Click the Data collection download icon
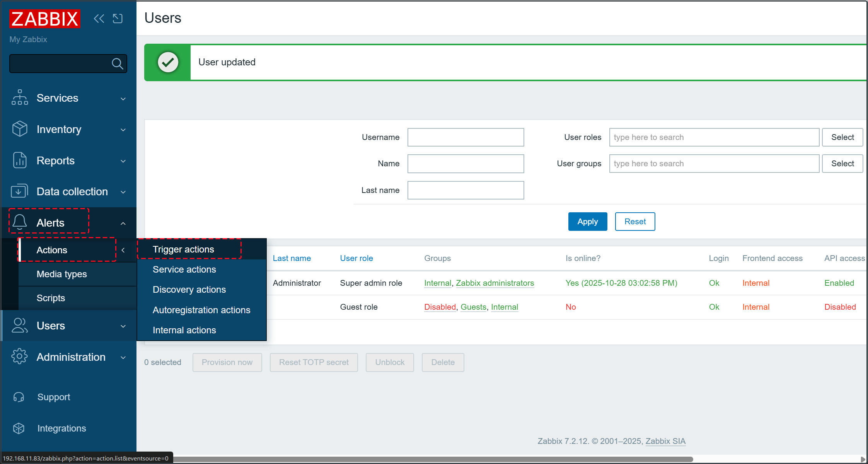868x464 pixels. tap(19, 191)
